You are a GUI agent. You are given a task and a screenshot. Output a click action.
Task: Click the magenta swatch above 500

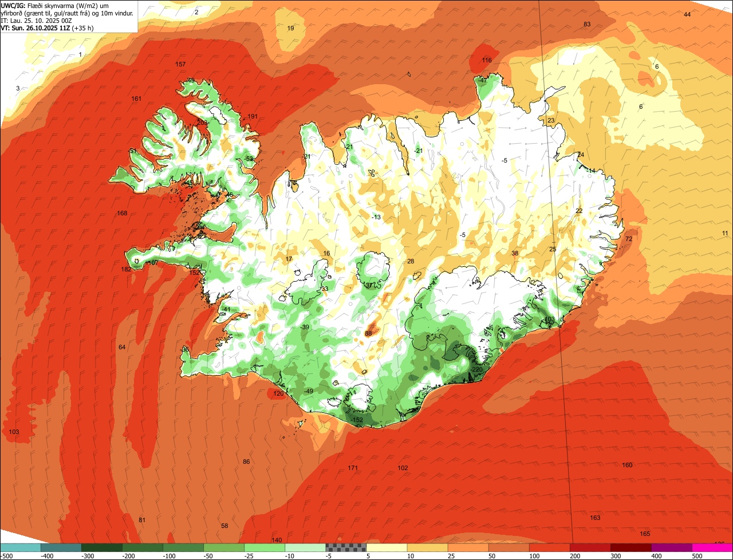[712, 547]
